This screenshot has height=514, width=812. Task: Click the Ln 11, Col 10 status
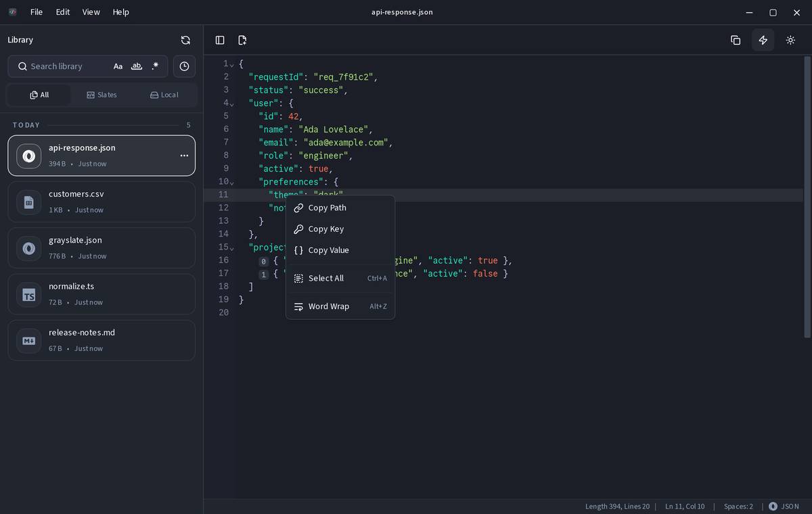(x=684, y=506)
